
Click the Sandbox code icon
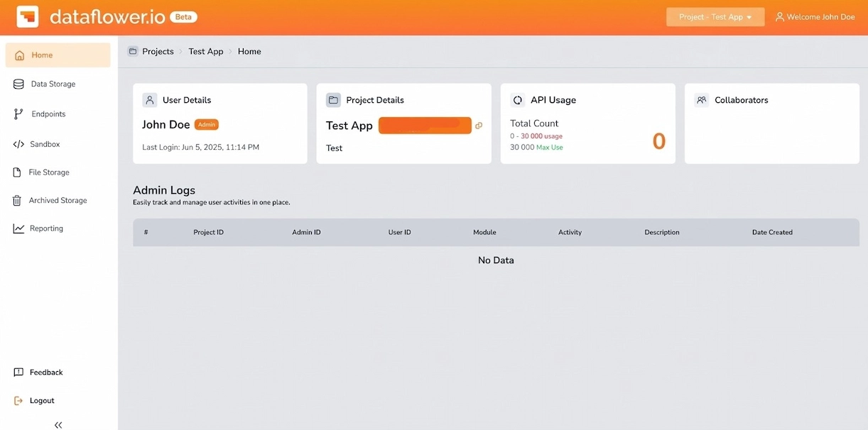(18, 144)
